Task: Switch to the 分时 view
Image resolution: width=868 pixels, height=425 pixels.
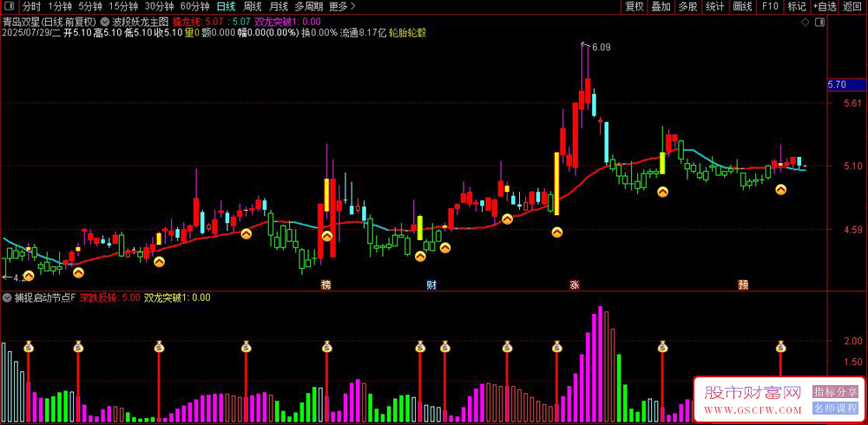Action: click(31, 7)
